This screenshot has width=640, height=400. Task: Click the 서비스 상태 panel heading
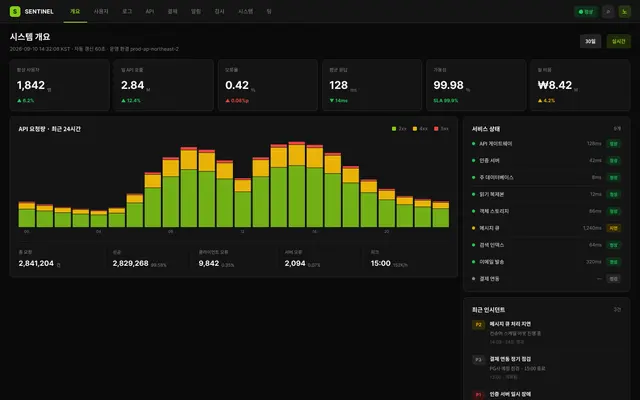tap(486, 129)
